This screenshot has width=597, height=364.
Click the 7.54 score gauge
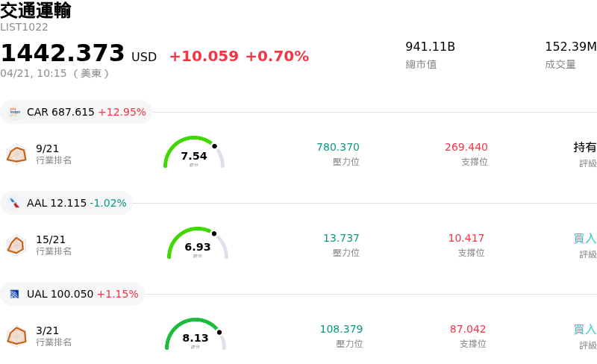tap(194, 153)
